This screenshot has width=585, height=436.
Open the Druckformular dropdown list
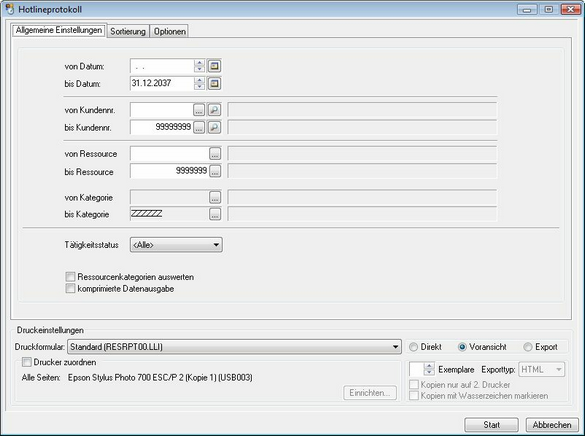[234, 346]
